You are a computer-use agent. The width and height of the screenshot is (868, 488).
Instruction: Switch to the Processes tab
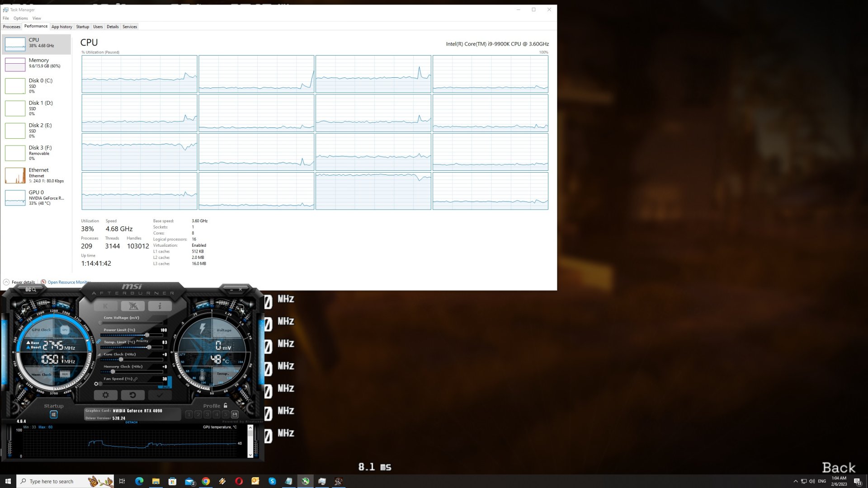click(x=12, y=27)
